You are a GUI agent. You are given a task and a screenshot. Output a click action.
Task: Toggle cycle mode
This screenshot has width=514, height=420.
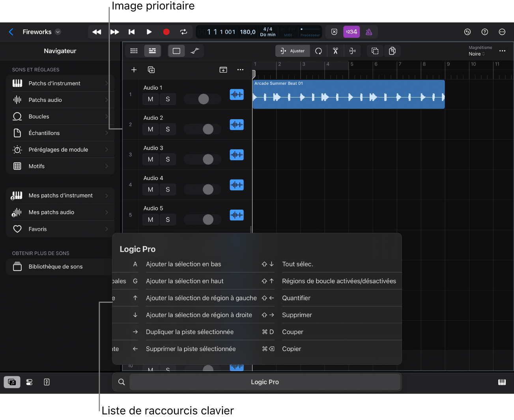click(x=184, y=32)
